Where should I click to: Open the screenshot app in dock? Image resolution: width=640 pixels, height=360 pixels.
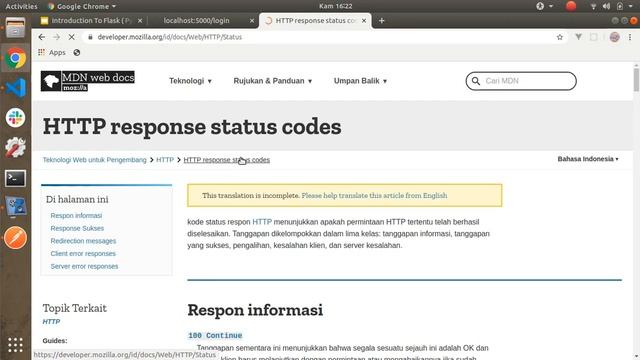(x=15, y=207)
